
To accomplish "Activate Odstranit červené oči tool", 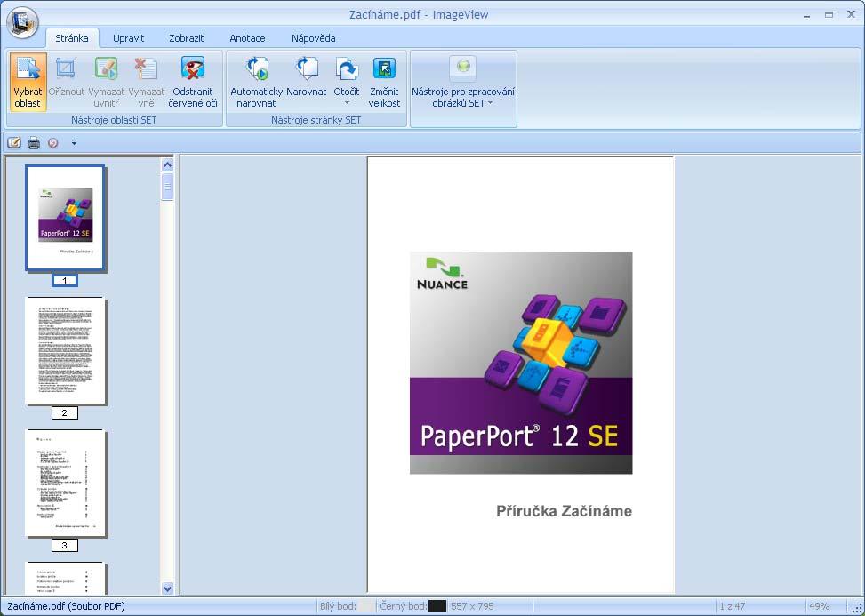I will (x=193, y=82).
